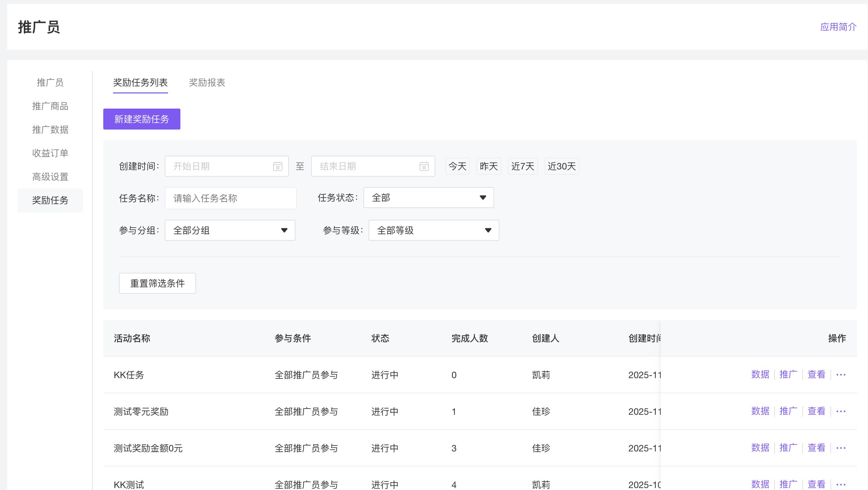Focus the 任务名称 input field
Image resolution: width=868 pixels, height=490 pixels.
coord(230,198)
